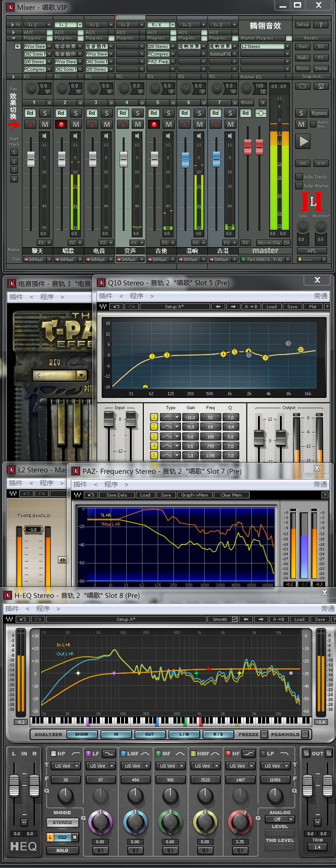Toggle the PEAKHOLD checkbox in H-EQ

pyautogui.click(x=305, y=734)
